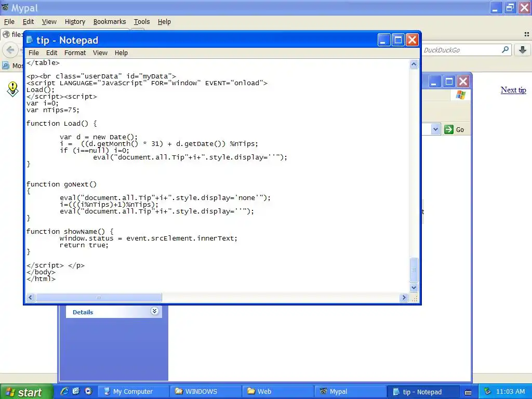Click the Notepad title bar document icon
Viewport: 532px width, 399px height.
[x=30, y=40]
